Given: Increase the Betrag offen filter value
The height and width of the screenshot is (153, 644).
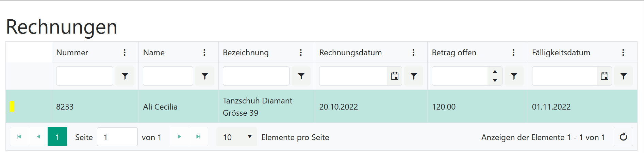Looking at the screenshot, I should pos(495,72).
